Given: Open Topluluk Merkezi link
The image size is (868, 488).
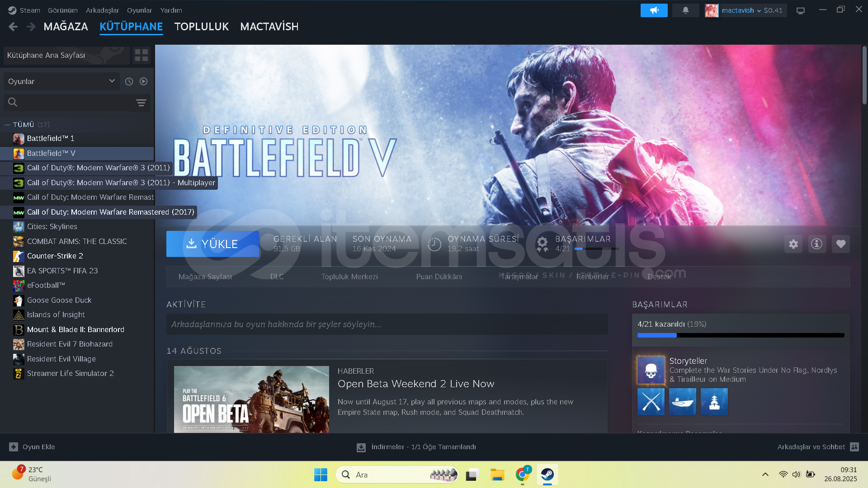Looking at the screenshot, I should [x=349, y=277].
